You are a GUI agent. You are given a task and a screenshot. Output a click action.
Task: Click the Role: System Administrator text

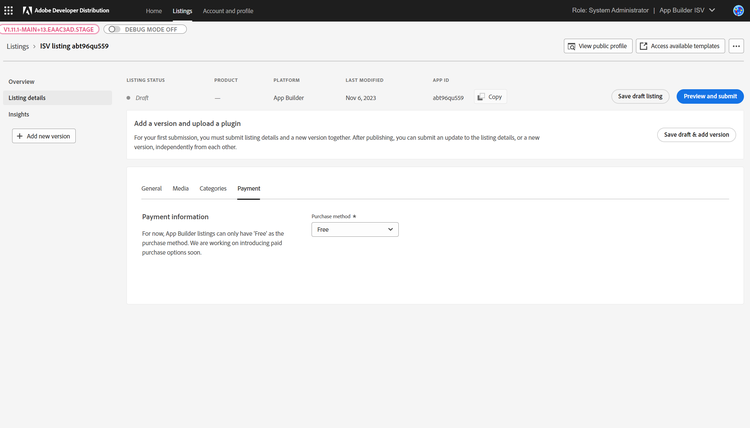(x=610, y=10)
